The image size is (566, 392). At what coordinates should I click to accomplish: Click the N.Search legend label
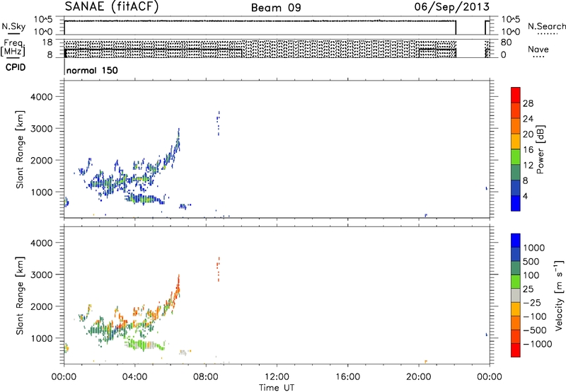click(x=546, y=26)
